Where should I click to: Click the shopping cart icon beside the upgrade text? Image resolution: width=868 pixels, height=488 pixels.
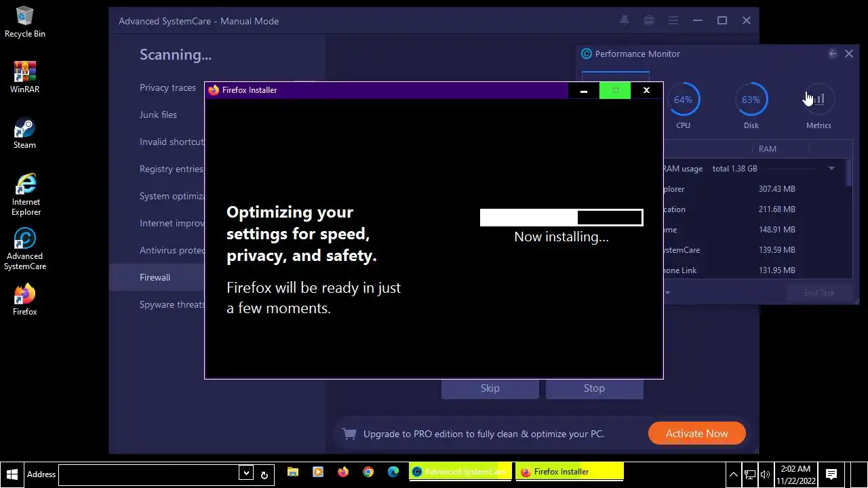click(x=349, y=434)
